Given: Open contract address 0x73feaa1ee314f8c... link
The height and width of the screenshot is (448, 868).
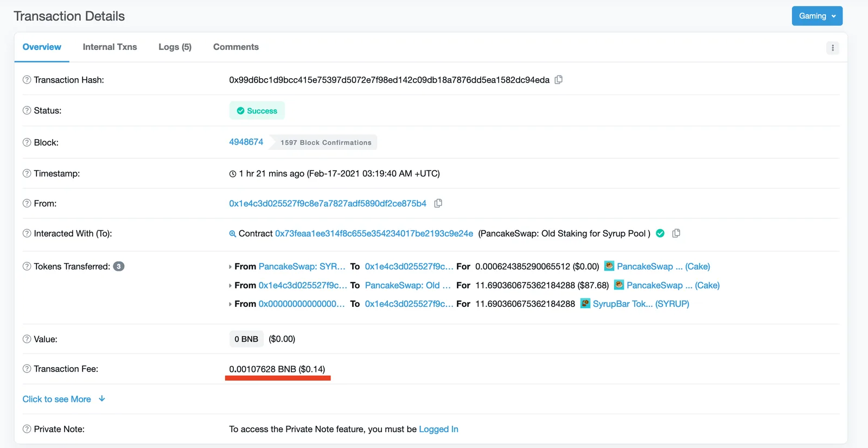Looking at the screenshot, I should [x=374, y=233].
